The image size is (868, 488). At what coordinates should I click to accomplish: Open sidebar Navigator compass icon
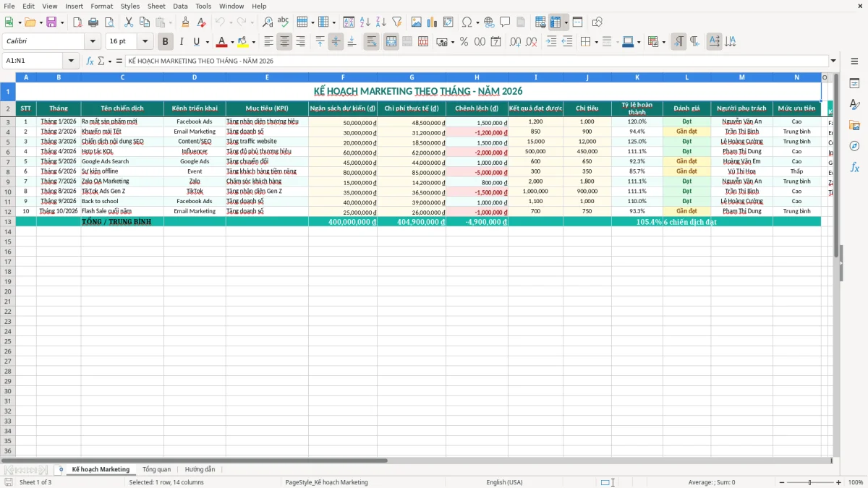click(x=854, y=146)
